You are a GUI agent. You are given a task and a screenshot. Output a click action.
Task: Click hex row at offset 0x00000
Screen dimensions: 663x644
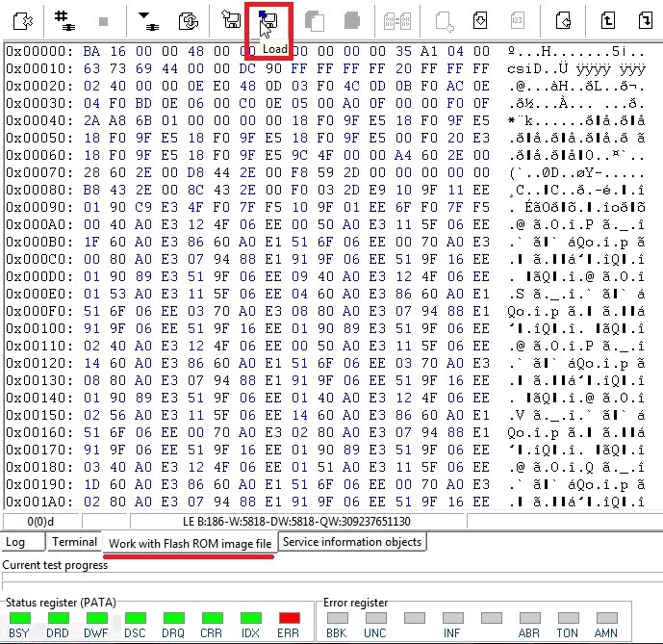coord(250,50)
